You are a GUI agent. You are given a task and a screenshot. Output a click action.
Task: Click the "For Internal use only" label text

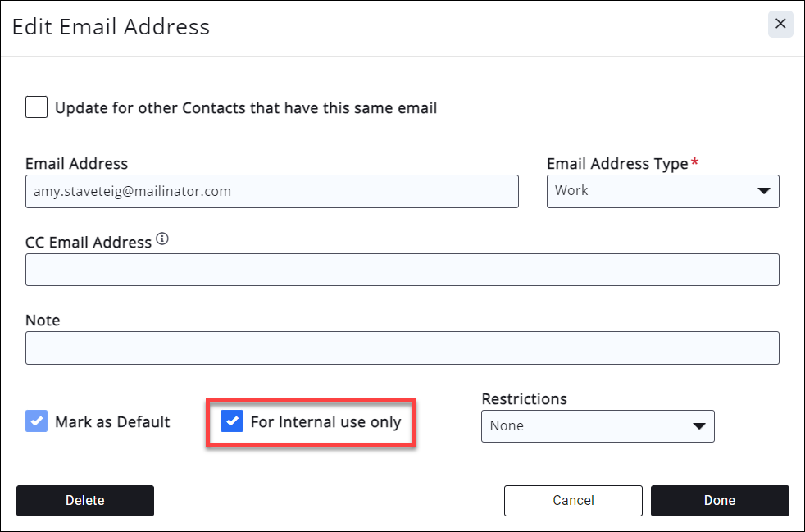pyautogui.click(x=325, y=422)
